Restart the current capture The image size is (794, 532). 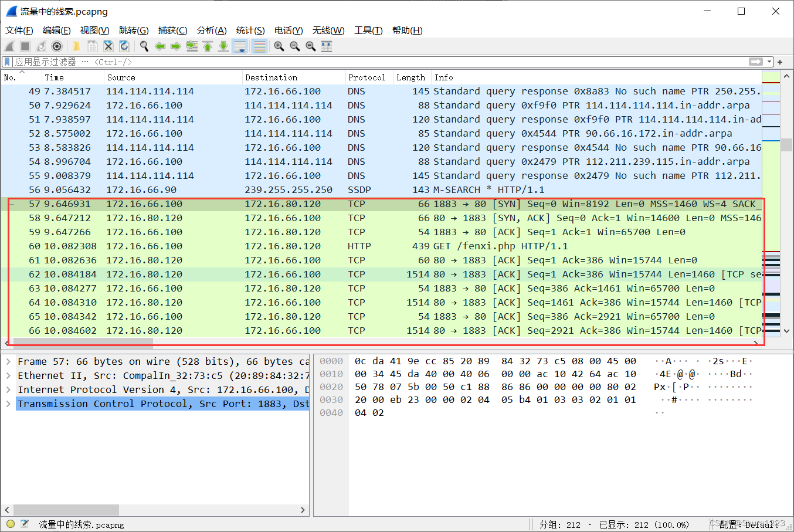[41, 46]
